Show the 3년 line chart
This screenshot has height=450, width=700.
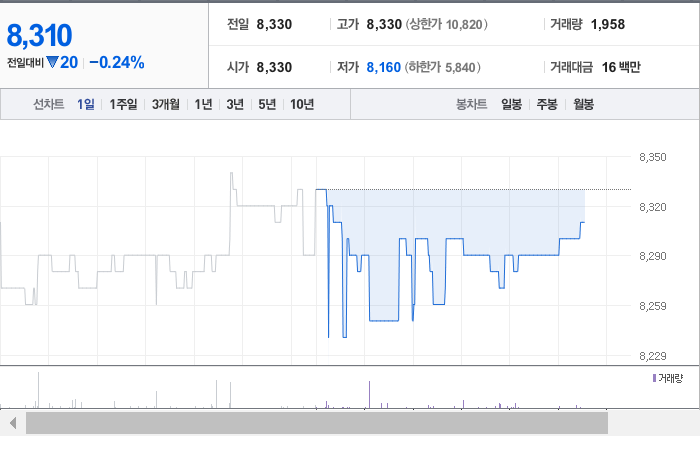(x=235, y=104)
